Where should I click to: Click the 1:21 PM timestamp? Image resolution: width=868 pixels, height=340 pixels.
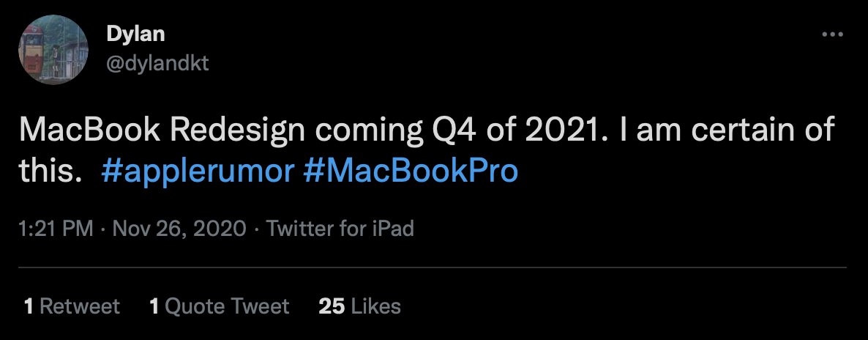click(56, 229)
